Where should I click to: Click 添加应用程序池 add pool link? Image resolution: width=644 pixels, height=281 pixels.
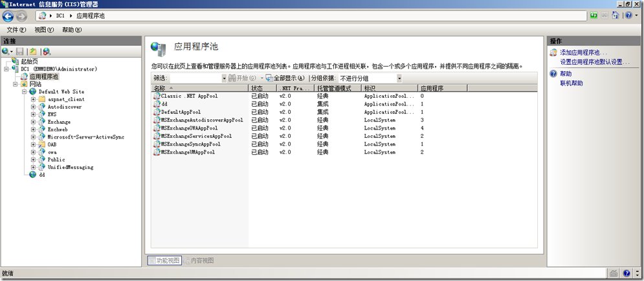coord(584,52)
